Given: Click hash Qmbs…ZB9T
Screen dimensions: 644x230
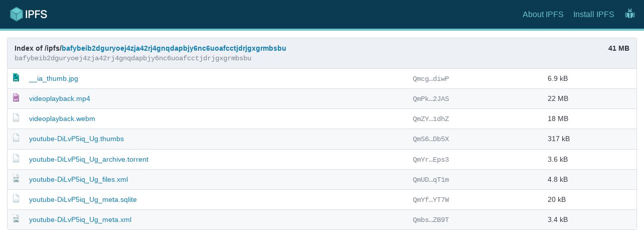Looking at the screenshot, I should pyautogui.click(x=431, y=220).
